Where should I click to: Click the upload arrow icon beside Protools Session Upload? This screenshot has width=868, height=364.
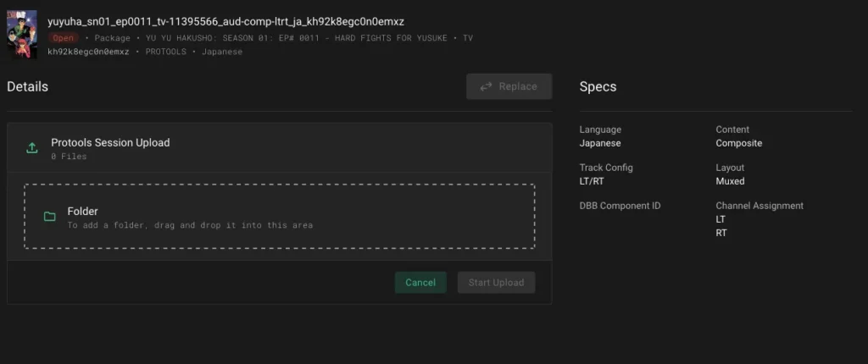coord(32,148)
